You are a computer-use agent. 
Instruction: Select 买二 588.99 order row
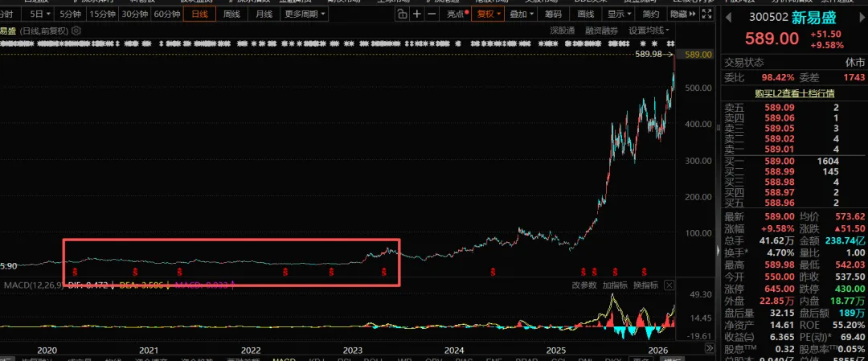coord(794,171)
